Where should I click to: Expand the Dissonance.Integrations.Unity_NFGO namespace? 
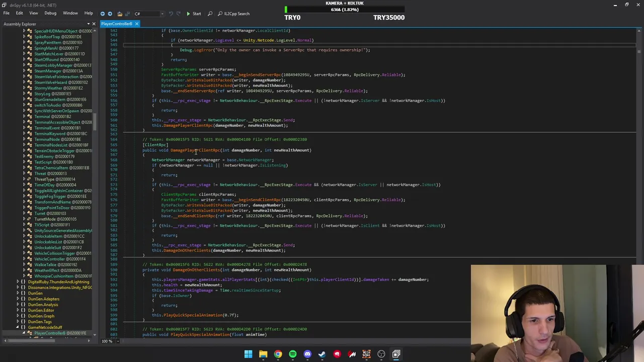pos(18,288)
